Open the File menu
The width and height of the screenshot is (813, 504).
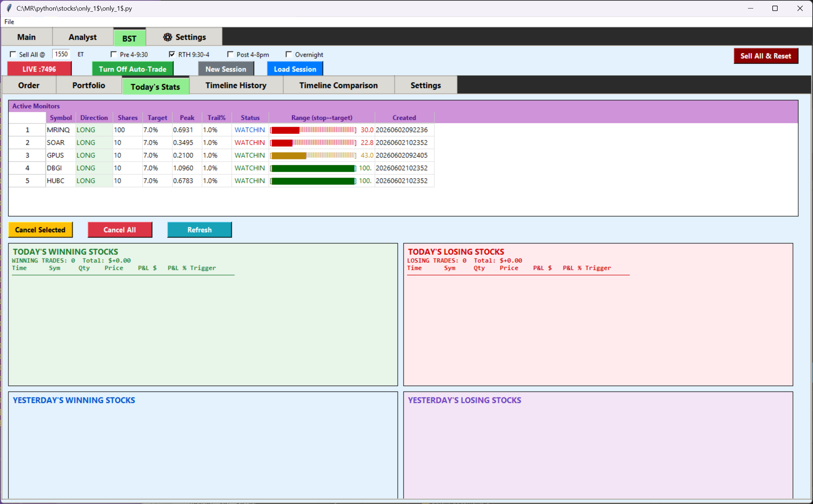click(x=9, y=22)
